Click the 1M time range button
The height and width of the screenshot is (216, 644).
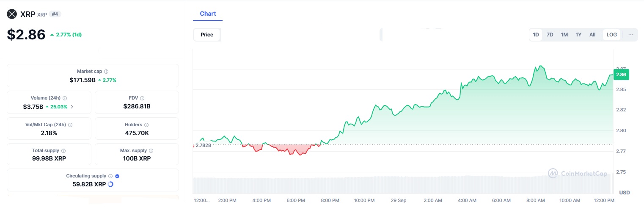click(x=564, y=35)
